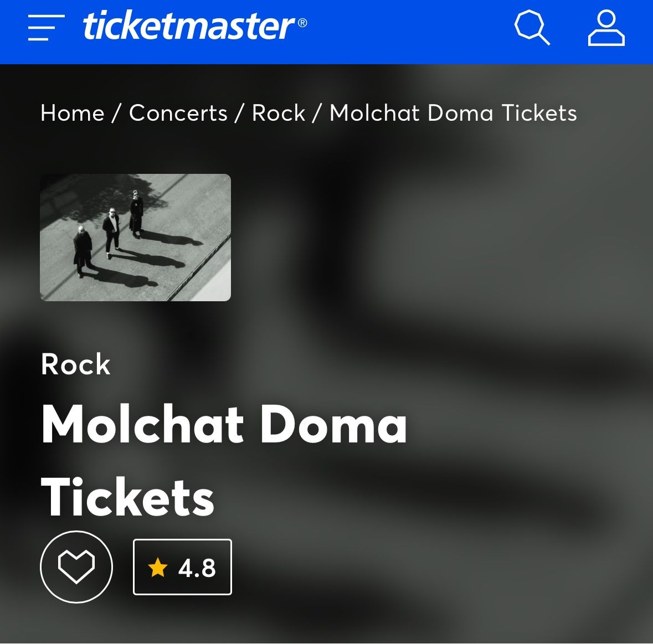Click the star icon in the rating badge

(159, 568)
